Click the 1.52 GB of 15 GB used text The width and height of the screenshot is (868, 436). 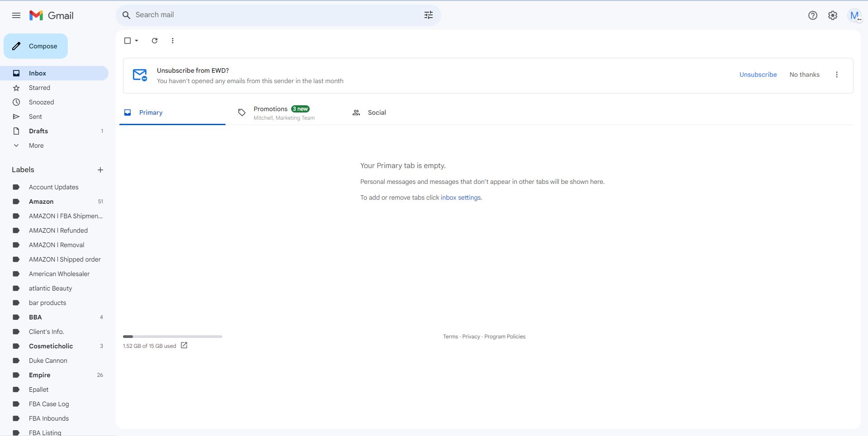click(149, 346)
